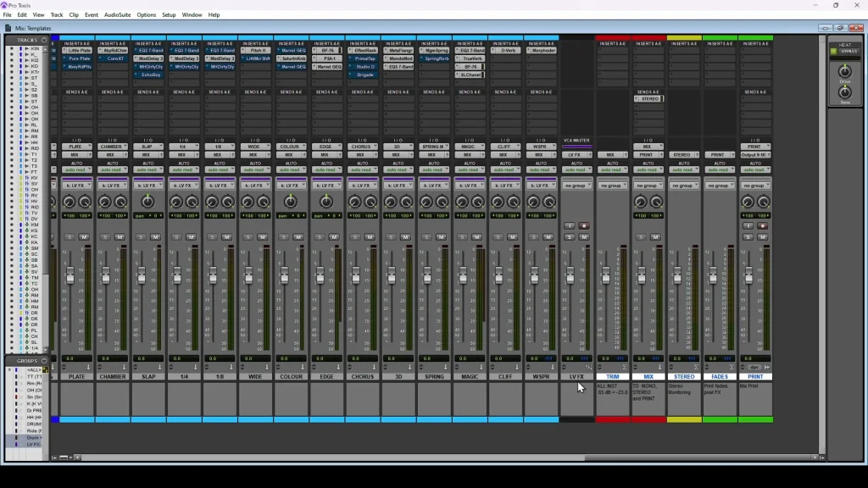Click the left pan knob on PLATE
The width and height of the screenshot is (868, 488).
point(70,202)
